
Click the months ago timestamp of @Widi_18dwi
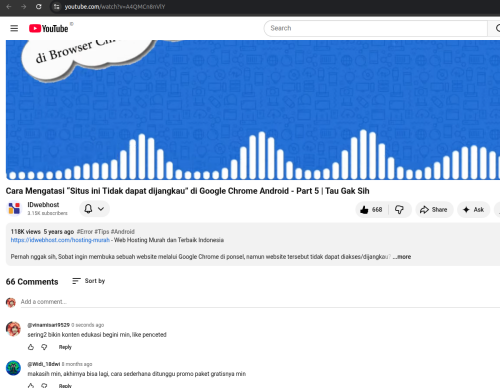point(77,364)
